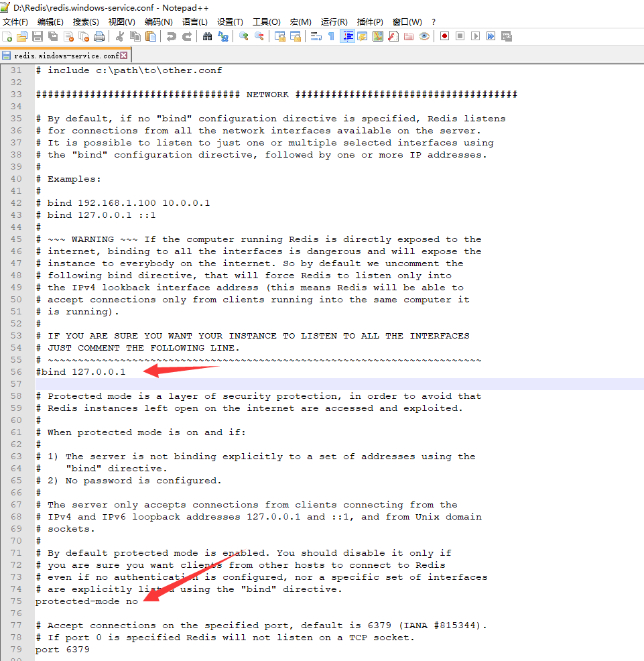Screen dimensions: 644x661
Task: Open the 编辑(E) menu
Action: click(50, 22)
